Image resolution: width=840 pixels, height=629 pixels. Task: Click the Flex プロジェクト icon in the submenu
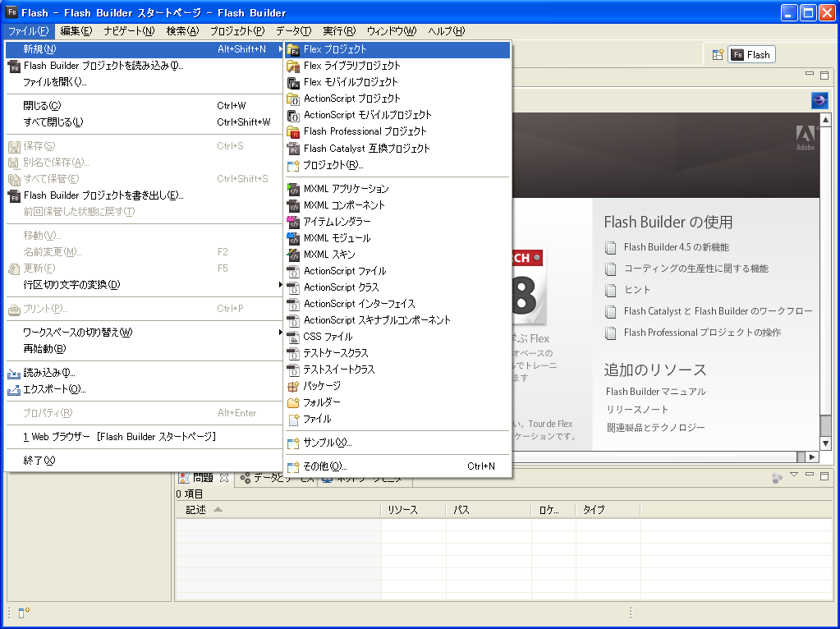293,50
